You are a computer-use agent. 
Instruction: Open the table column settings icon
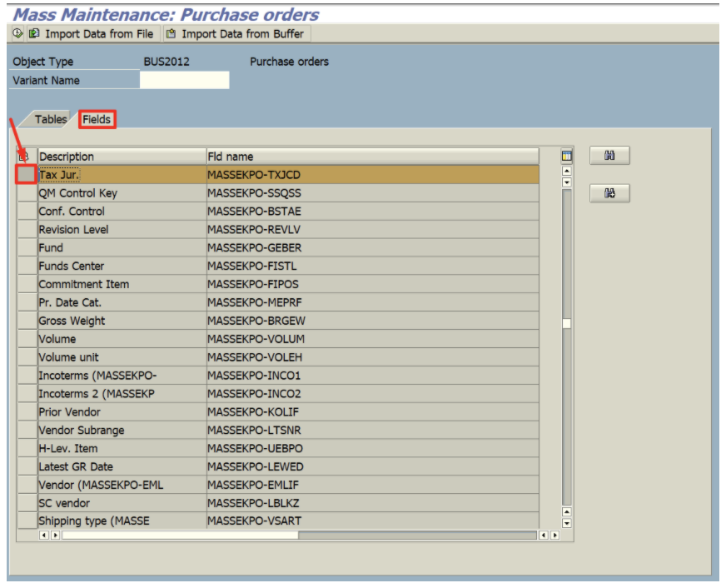[x=567, y=156]
